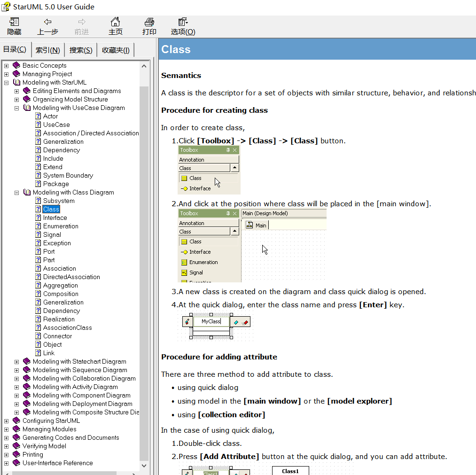The image size is (476, 475).
Task: Click the Verifying Model book icon
Action: [x=16, y=446]
